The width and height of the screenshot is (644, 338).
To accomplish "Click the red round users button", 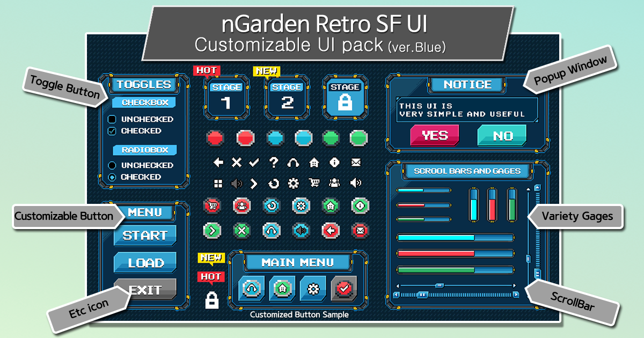I will coord(241,205).
